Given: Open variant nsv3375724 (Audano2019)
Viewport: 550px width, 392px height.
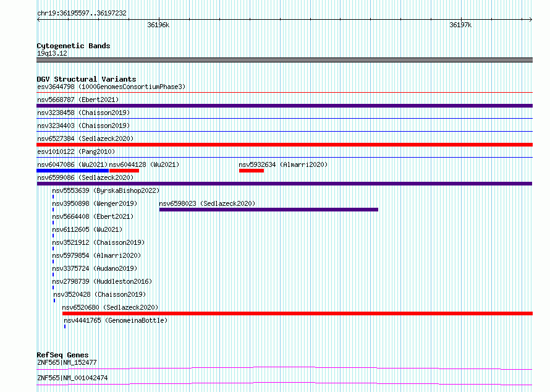Looking at the screenshot, I should point(95,268).
